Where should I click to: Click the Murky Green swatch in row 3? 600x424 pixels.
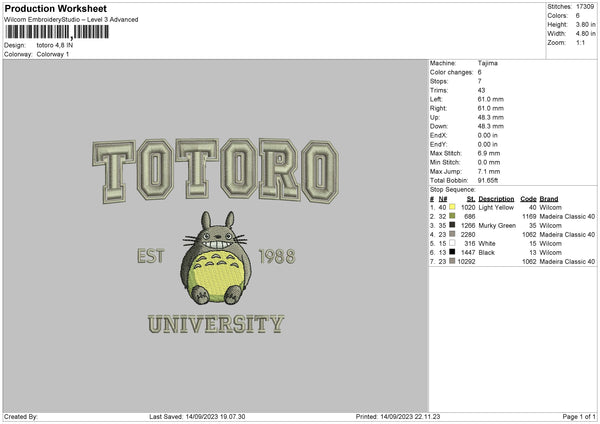pos(452,225)
